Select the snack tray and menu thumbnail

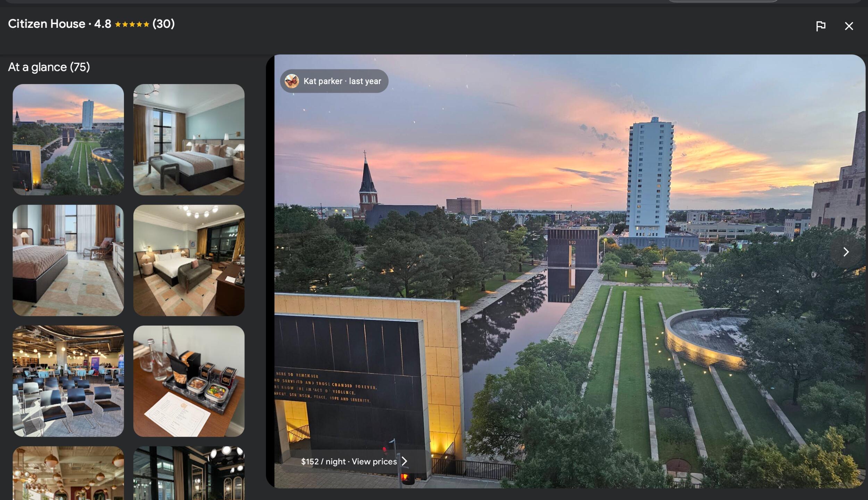point(189,381)
